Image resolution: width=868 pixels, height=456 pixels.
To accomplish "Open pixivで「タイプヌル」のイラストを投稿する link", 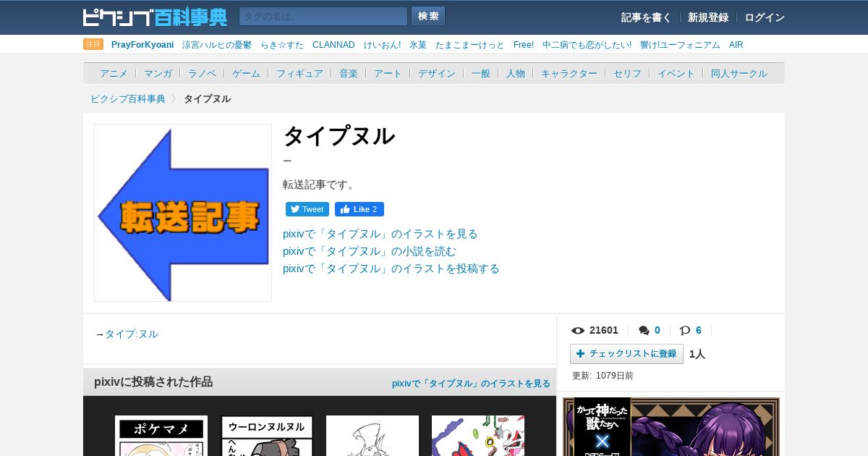I will tap(391, 269).
